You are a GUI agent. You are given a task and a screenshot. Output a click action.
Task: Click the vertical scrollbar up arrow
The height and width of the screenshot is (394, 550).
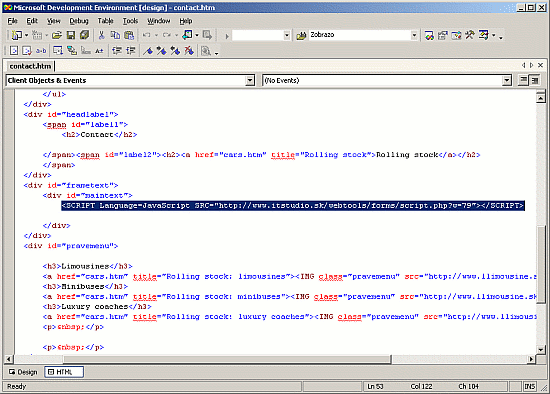(x=541, y=99)
